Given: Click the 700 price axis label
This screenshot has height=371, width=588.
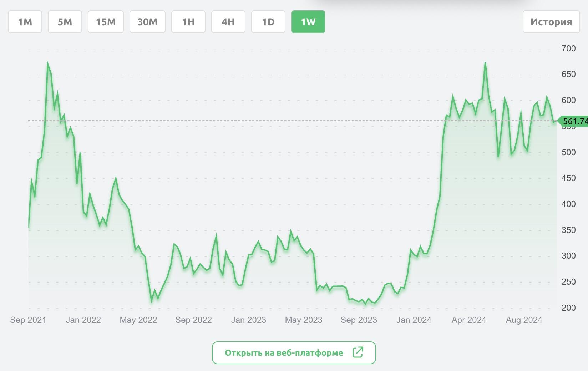Looking at the screenshot, I should pyautogui.click(x=568, y=49).
